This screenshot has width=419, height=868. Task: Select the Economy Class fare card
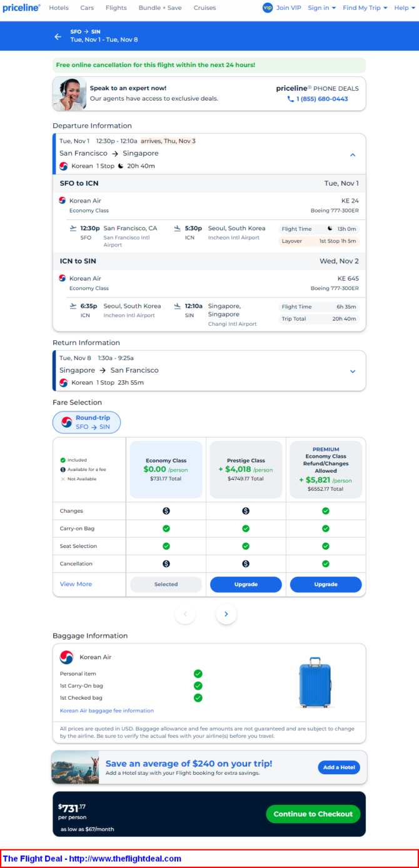[166, 470]
